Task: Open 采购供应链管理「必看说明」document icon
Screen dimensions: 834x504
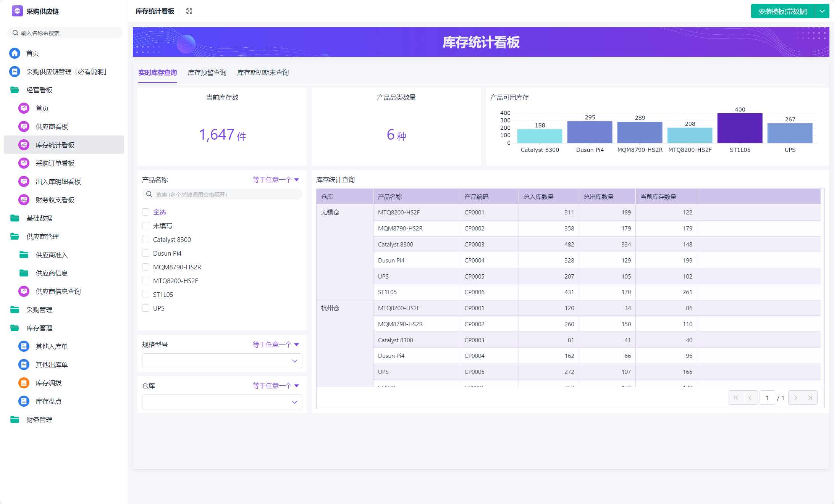Action: click(15, 72)
